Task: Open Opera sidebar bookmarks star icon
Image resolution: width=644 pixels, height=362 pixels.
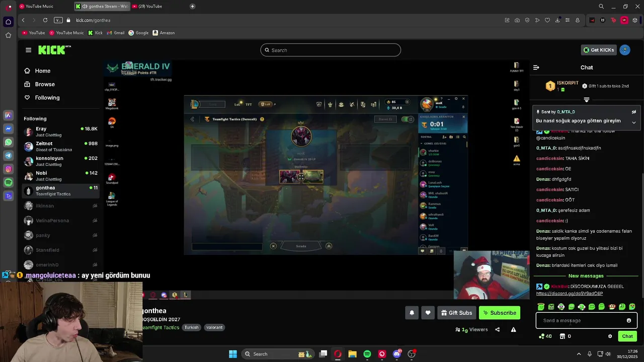Action: [x=8, y=35]
